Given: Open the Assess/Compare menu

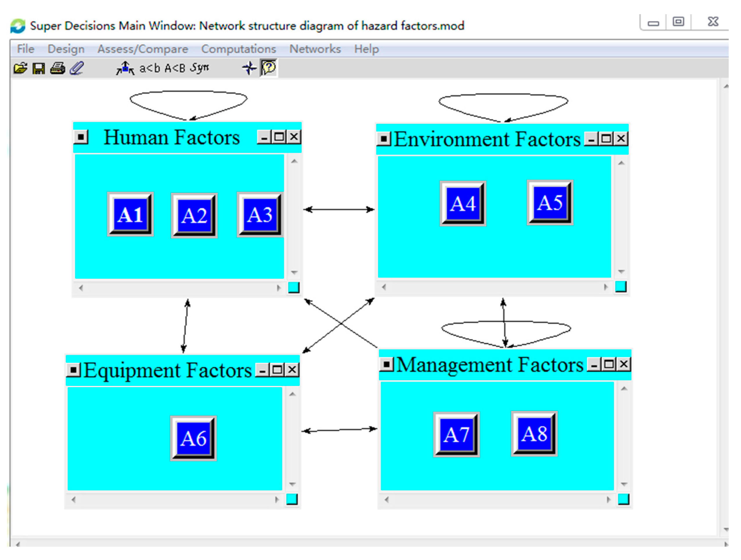Looking at the screenshot, I should point(143,49).
